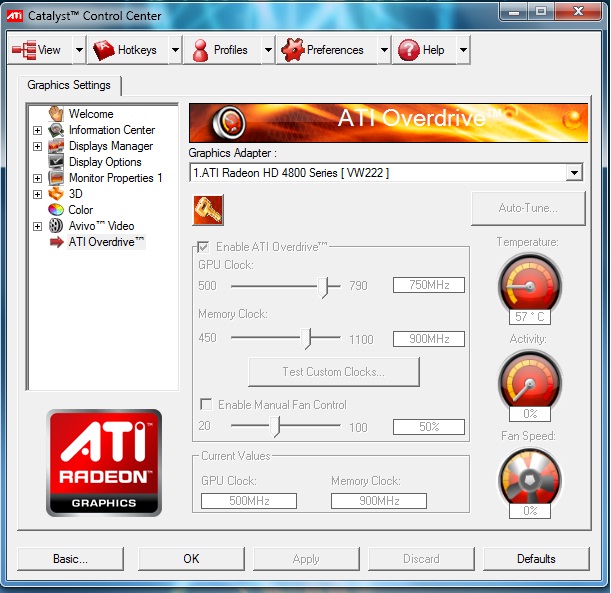Click the key unlock Overdrive icon

[x=208, y=210]
